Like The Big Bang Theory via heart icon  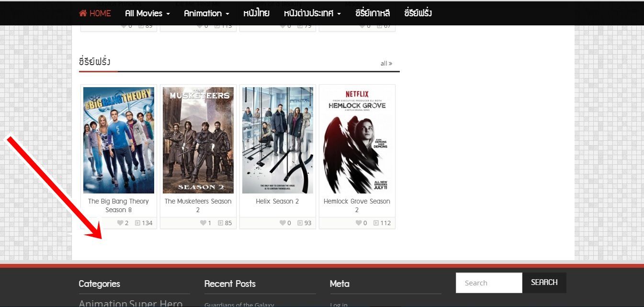[x=120, y=223]
